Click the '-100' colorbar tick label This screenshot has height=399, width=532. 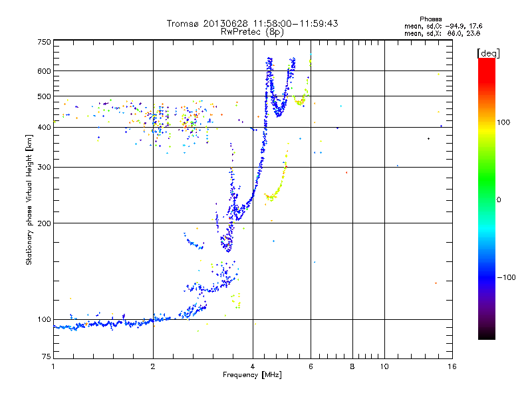[x=506, y=277]
